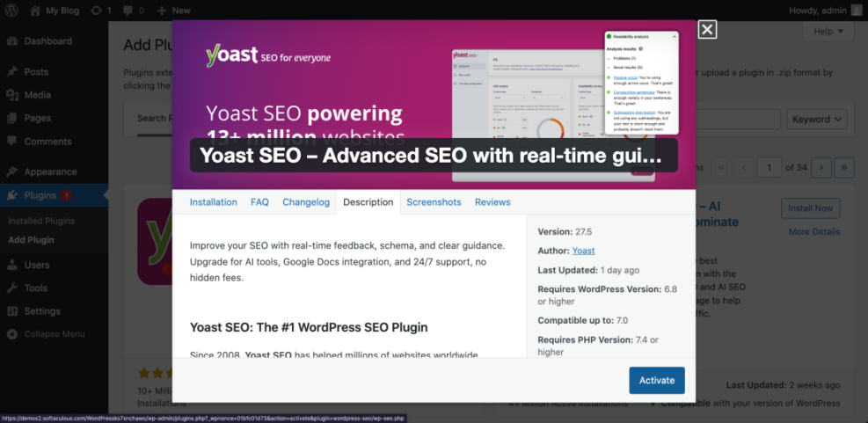The width and height of the screenshot is (868, 423).
Task: Click the 'Version: 27.5' text
Action: point(565,231)
